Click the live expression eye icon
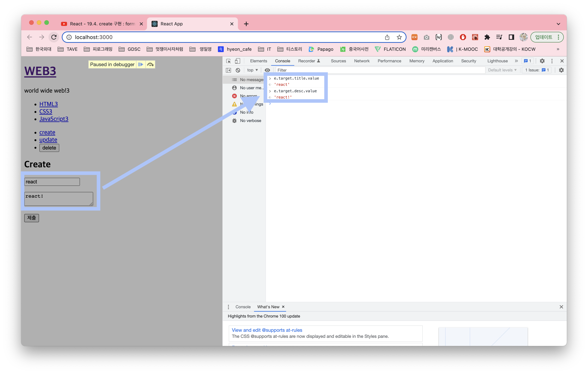The image size is (588, 374). (x=267, y=70)
